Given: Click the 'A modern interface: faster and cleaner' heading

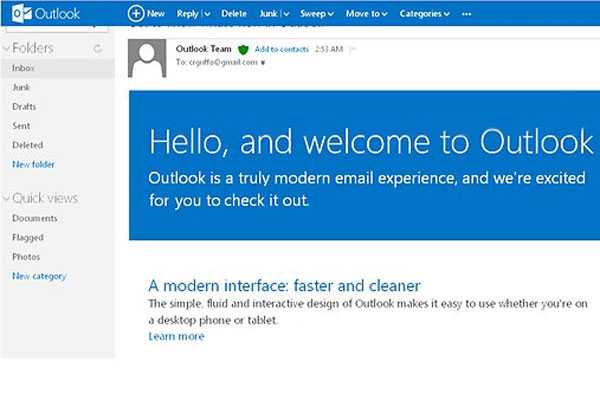Looking at the screenshot, I should [284, 286].
